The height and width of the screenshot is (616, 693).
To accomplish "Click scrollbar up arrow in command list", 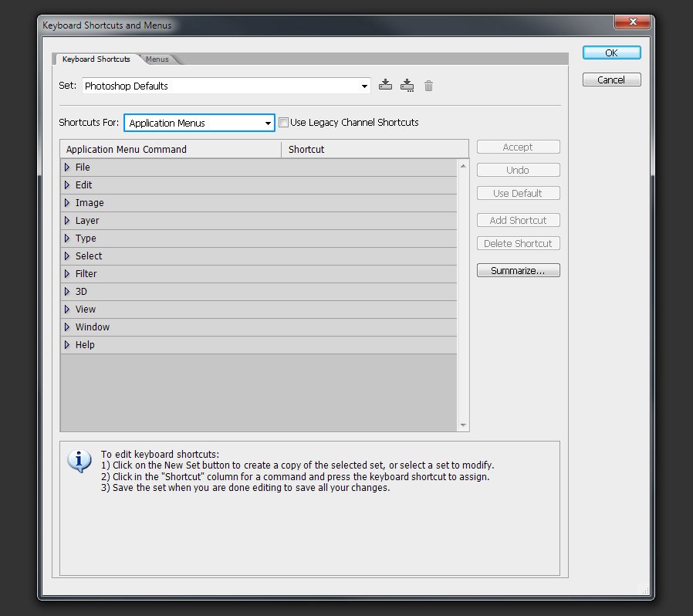I will tap(463, 166).
